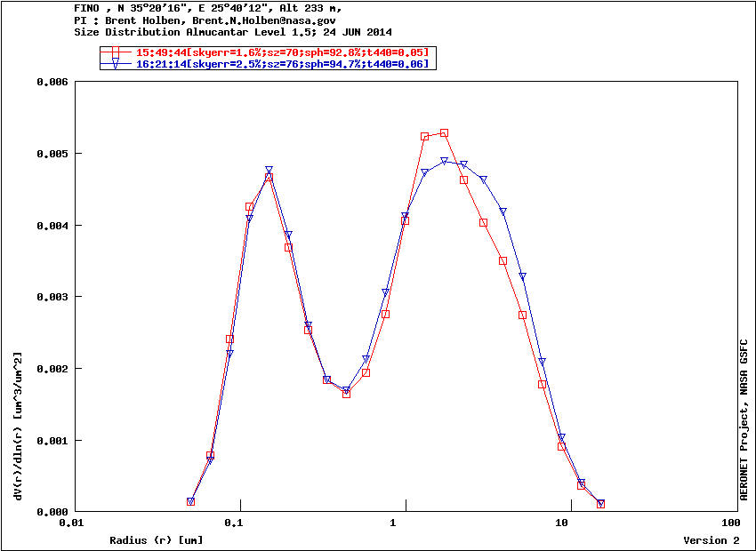
Task: Click the 'Version 2' label
Action: (711, 540)
